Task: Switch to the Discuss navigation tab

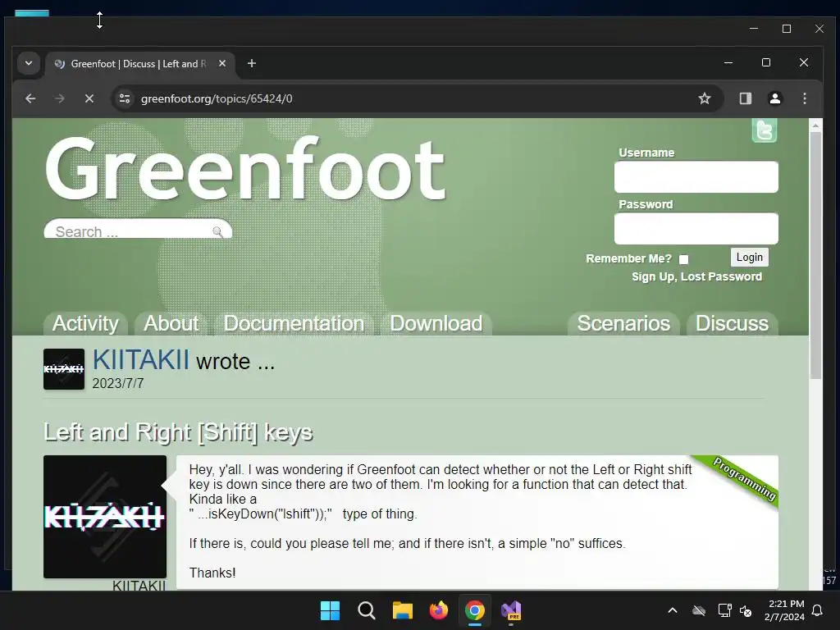Action: 732,323
